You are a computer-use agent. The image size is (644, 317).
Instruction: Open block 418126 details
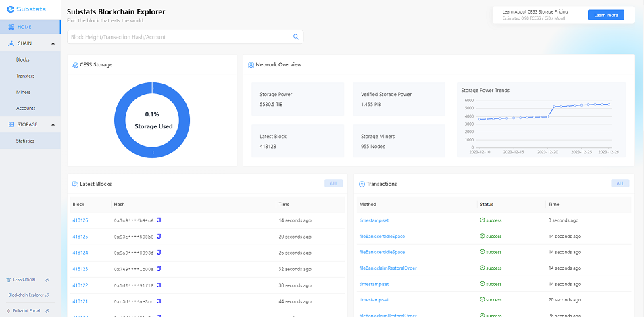click(x=80, y=220)
